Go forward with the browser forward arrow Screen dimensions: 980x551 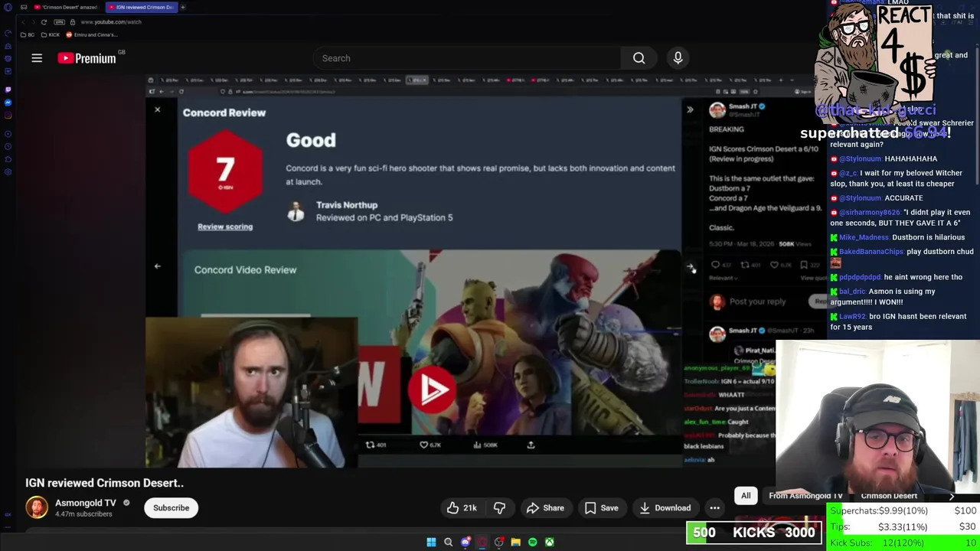(x=32, y=22)
